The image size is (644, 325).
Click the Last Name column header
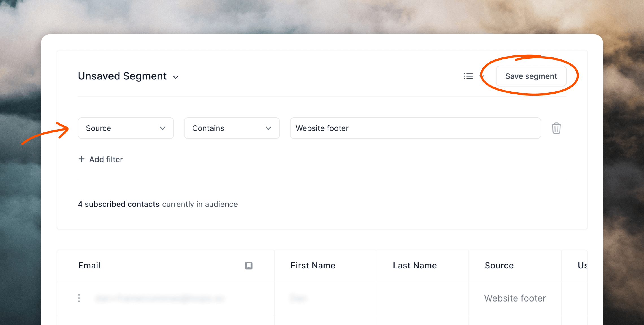(x=415, y=265)
